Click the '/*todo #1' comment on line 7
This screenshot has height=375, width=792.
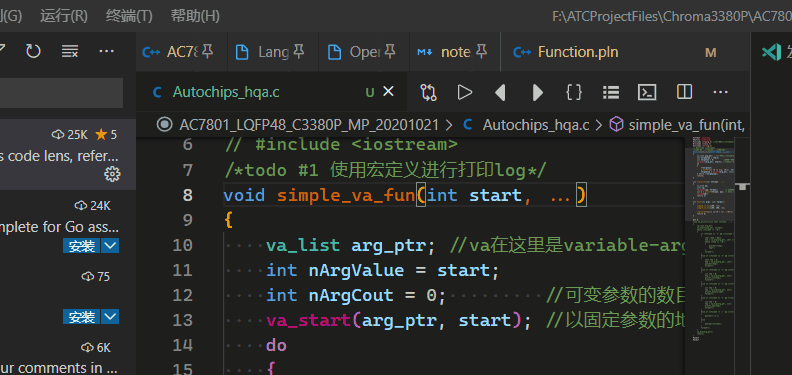tap(272, 170)
